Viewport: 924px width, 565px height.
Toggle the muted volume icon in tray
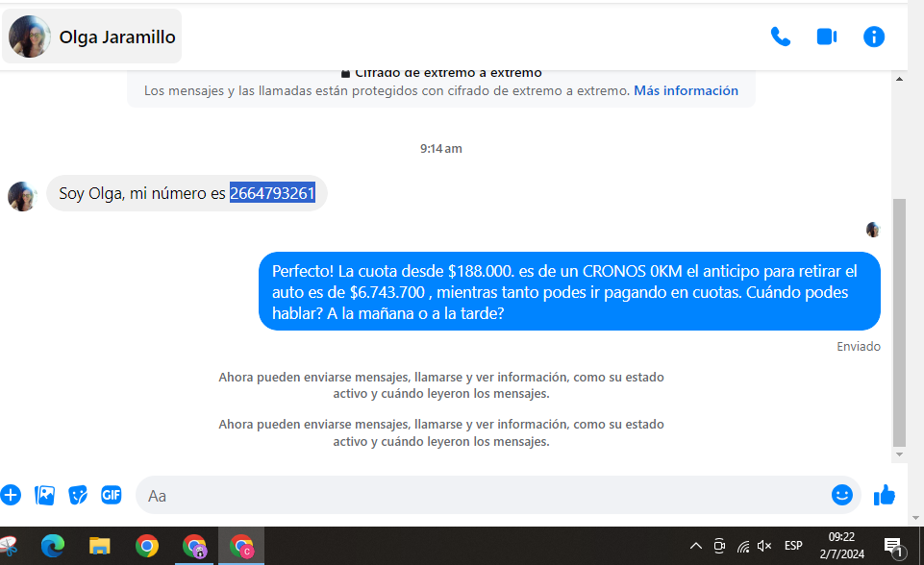(x=764, y=546)
